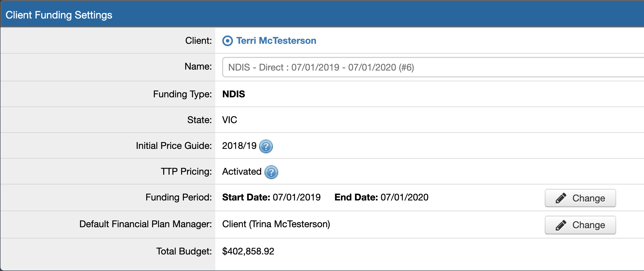The height and width of the screenshot is (271, 644).
Task: Click Change for the Funding Period
Action: [x=580, y=198]
